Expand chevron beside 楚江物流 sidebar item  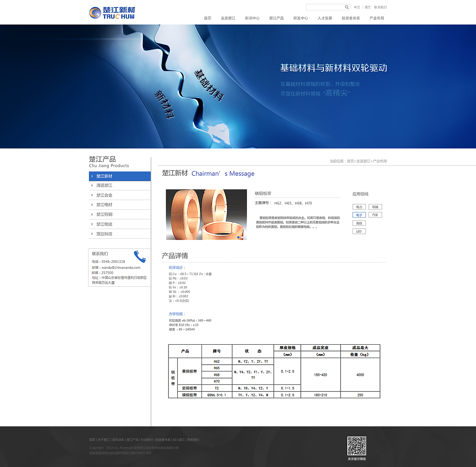[x=92, y=224]
